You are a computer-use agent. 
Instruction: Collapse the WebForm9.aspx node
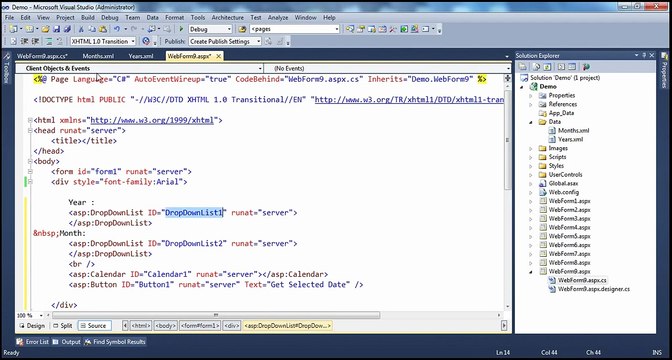coord(531,271)
